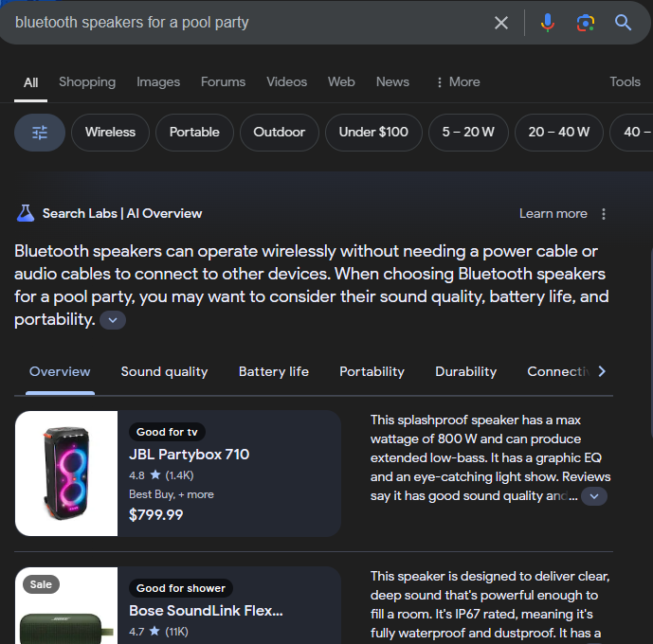Click the Good for shower label
The image size is (653, 644).
pyautogui.click(x=181, y=588)
